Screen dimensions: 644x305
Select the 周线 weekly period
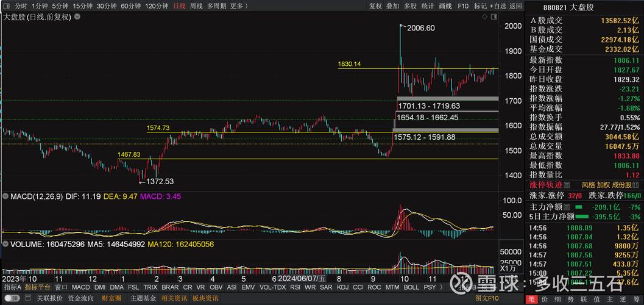tap(196, 6)
